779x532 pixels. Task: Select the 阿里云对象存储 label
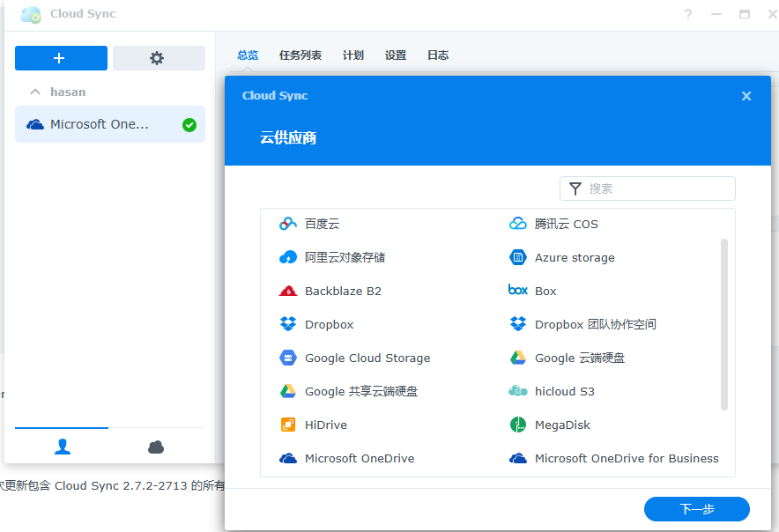(x=345, y=257)
